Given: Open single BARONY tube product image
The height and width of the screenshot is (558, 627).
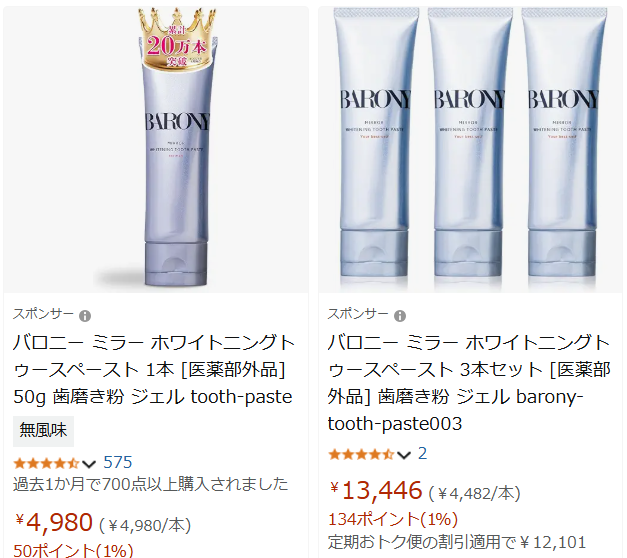Looking at the screenshot, I should (x=156, y=149).
